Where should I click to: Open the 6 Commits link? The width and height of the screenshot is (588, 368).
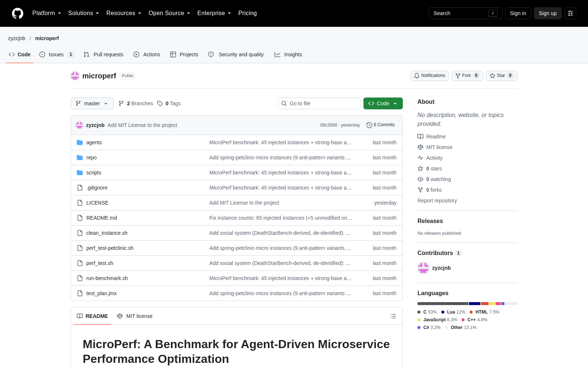tap(380, 125)
